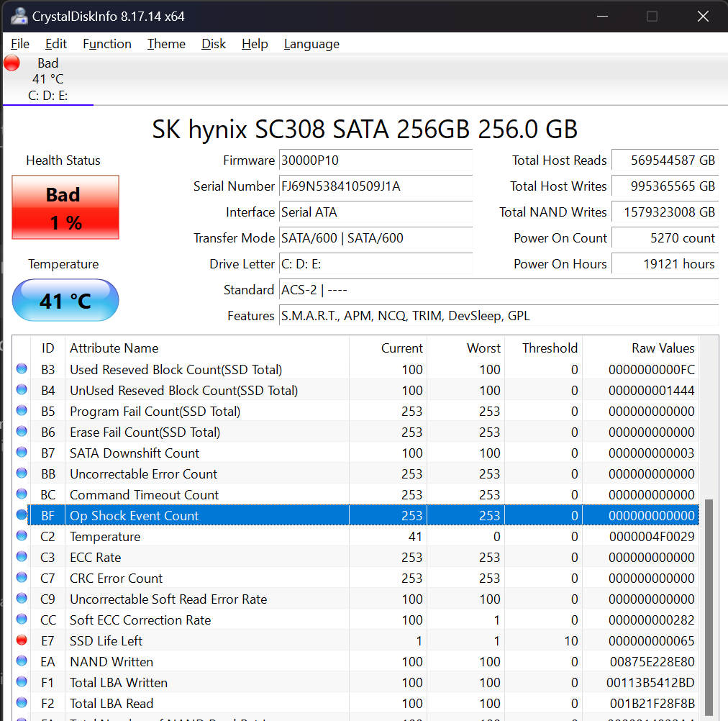Click the blue dot beside NAND Written
Screen dimensions: 728x721
(x=22, y=661)
